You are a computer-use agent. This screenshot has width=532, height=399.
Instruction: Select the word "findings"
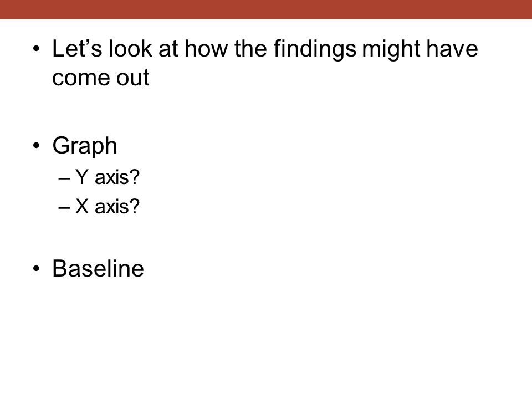315,50
